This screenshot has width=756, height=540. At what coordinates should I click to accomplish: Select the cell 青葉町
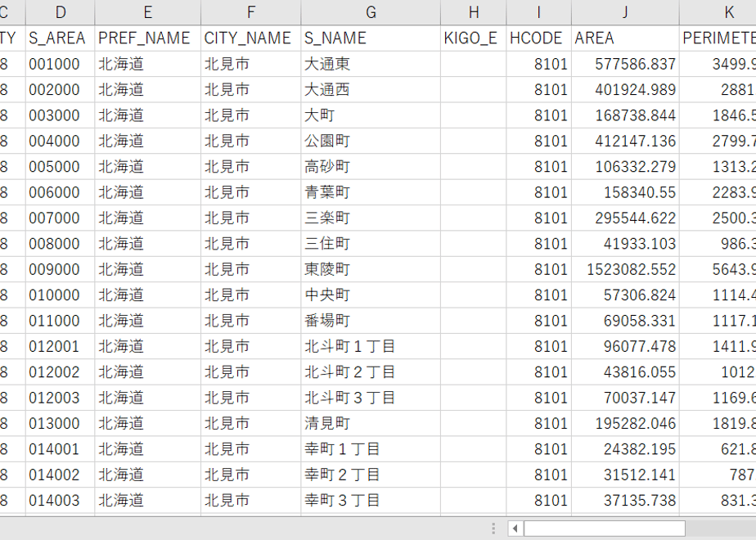point(371,192)
